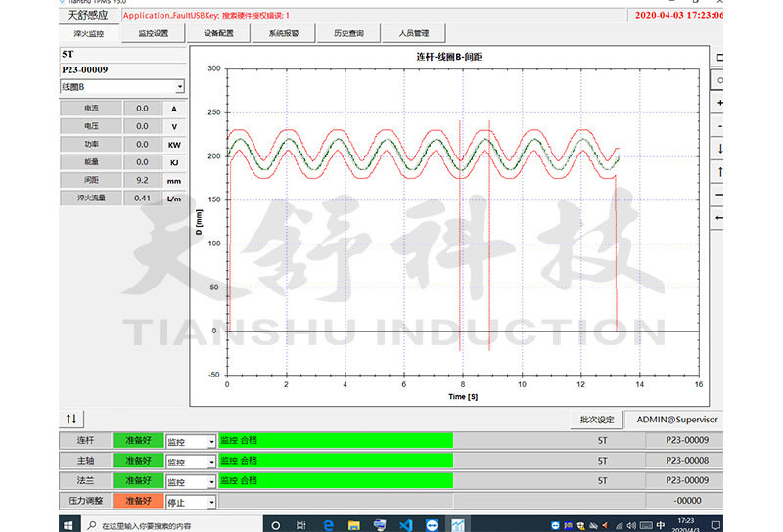Click the 主轴 station label button
The image size is (783, 532).
click(85, 461)
